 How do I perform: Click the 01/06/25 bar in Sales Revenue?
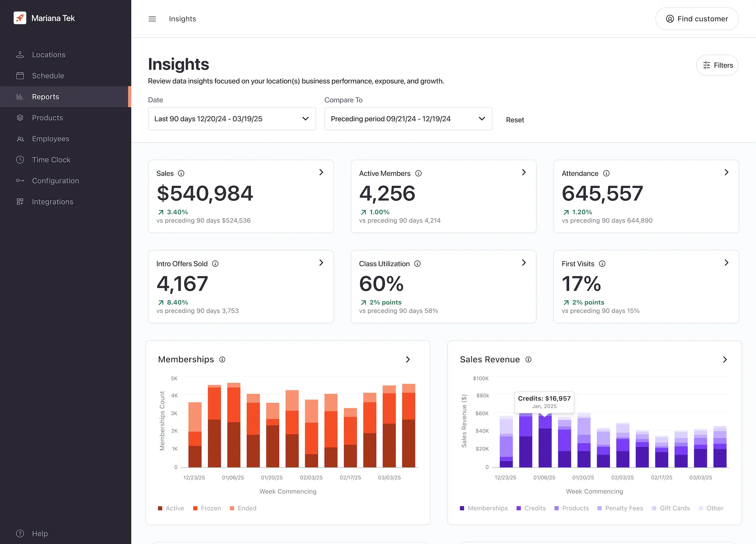click(545, 446)
